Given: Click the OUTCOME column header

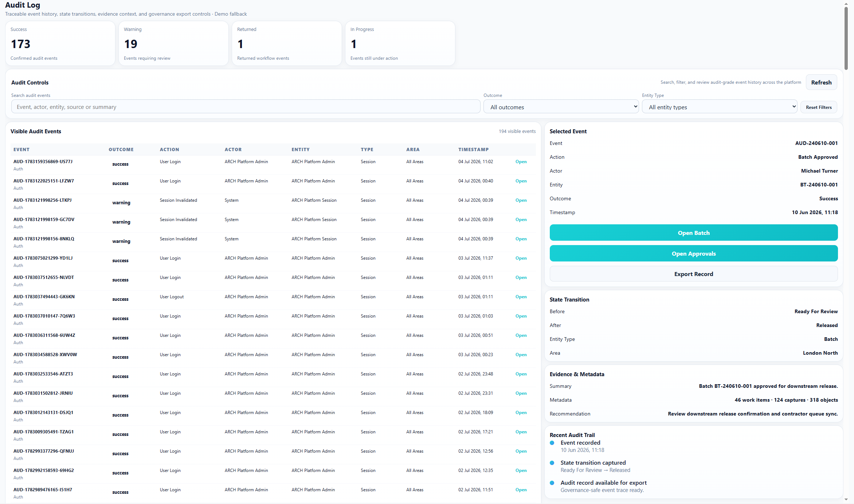Looking at the screenshot, I should pos(121,150).
